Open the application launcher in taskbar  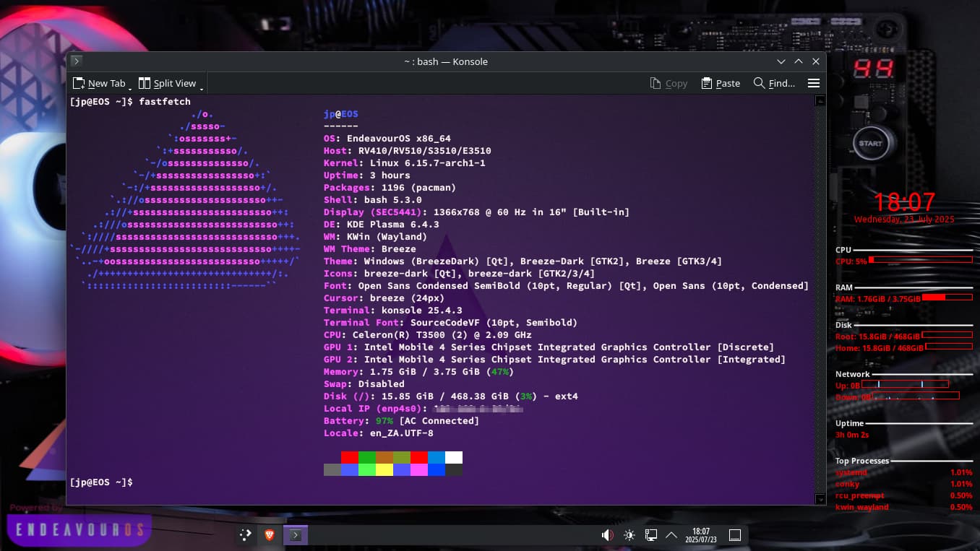246,535
